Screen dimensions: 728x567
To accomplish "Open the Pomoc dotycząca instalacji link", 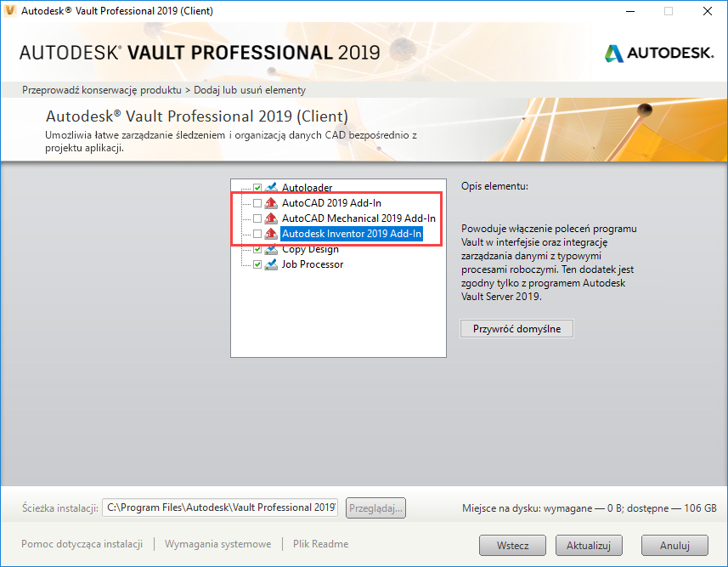I will pos(82,544).
